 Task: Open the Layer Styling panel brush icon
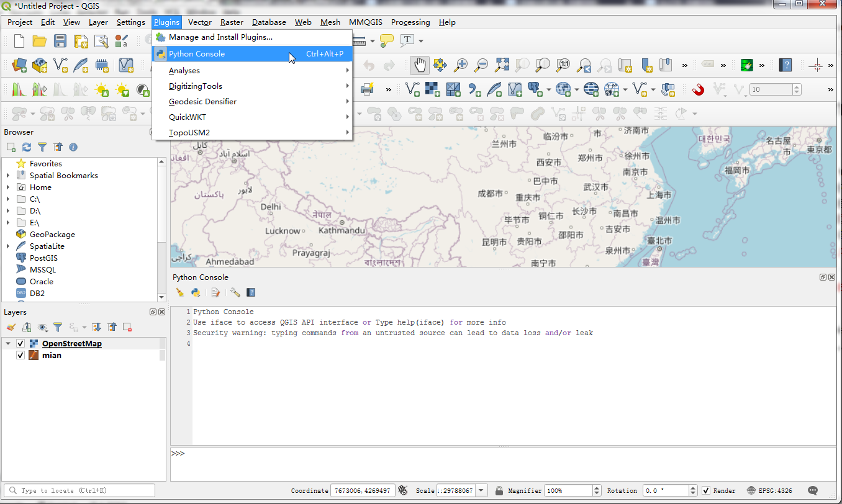coord(11,327)
